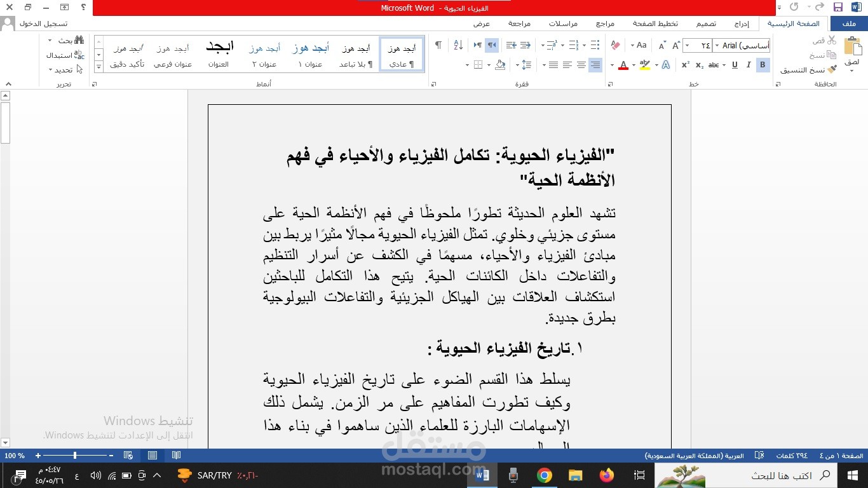The width and height of the screenshot is (868, 488).
Task: Click Replace (استبدال) button
Action: coord(65,55)
